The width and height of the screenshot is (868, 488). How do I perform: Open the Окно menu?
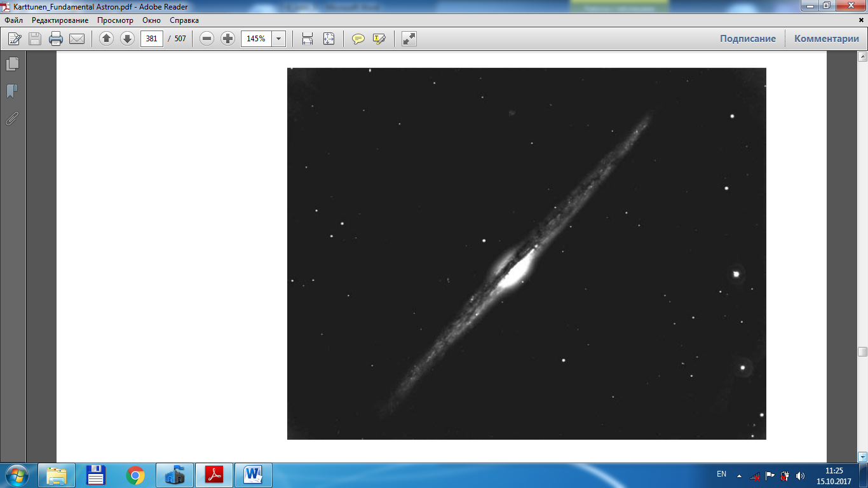(151, 20)
